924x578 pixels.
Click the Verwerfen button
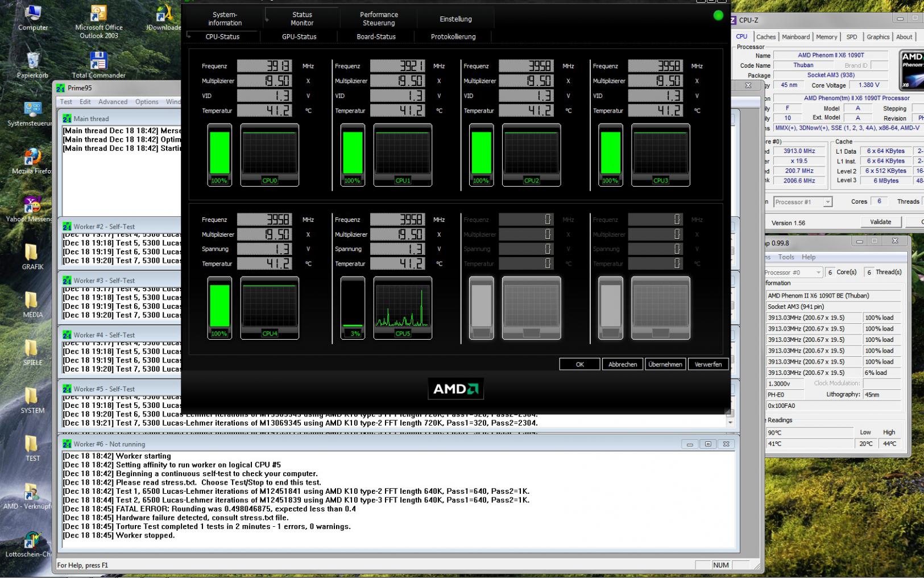708,364
